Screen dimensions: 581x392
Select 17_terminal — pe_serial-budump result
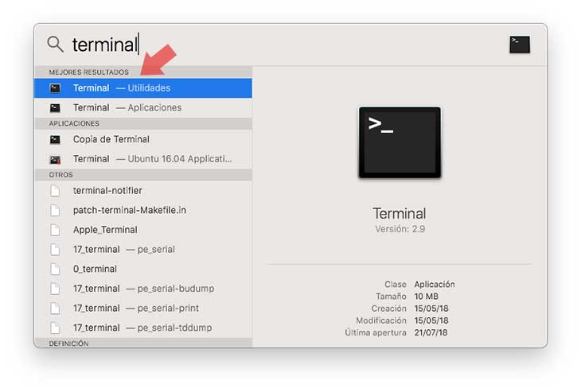[143, 289]
